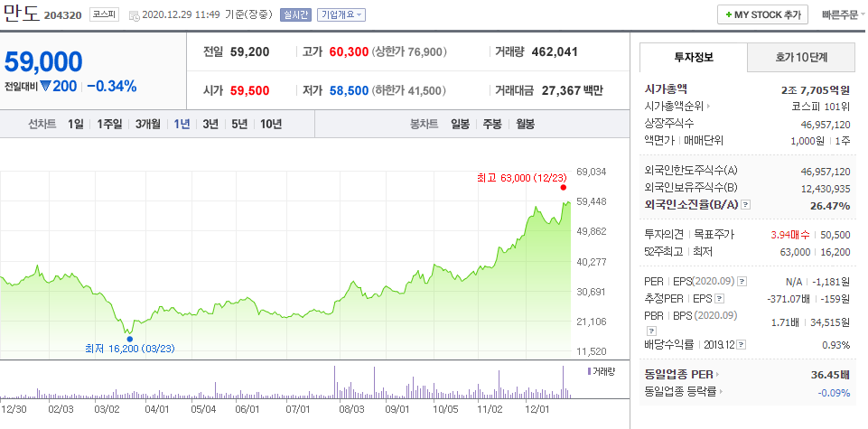Viewport: 868px width, 429px height.
Task: Click the 시가총액 value 2조 7,705억원
Action: click(x=815, y=89)
